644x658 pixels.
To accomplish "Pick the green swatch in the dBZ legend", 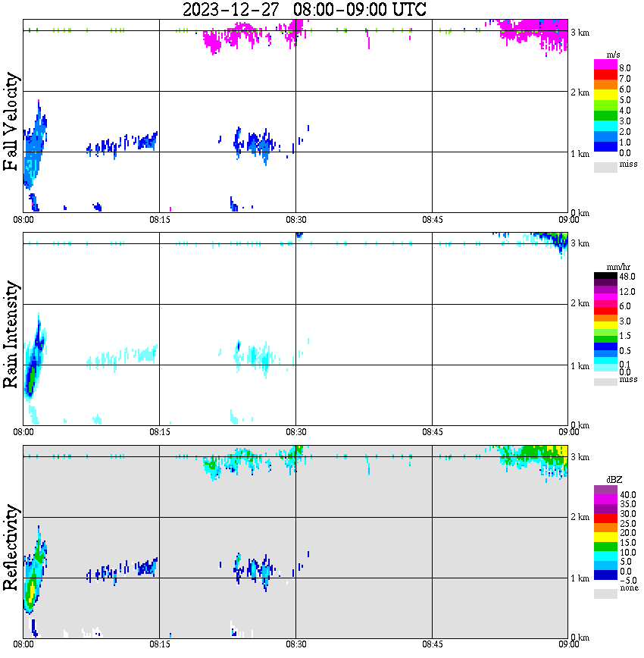I will pos(605,547).
